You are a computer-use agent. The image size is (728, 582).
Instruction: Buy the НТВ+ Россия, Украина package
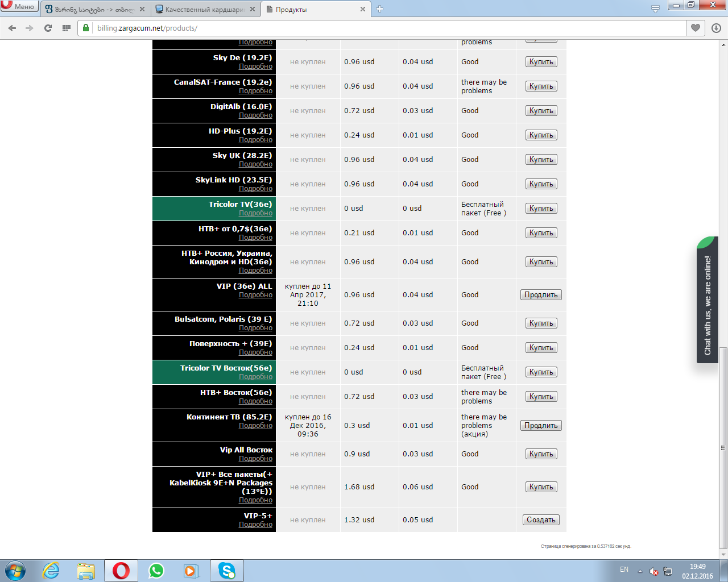point(541,262)
